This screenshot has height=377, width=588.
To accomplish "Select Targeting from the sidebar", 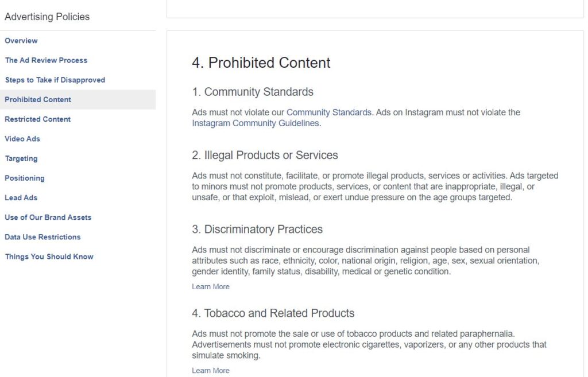I will click(x=21, y=158).
